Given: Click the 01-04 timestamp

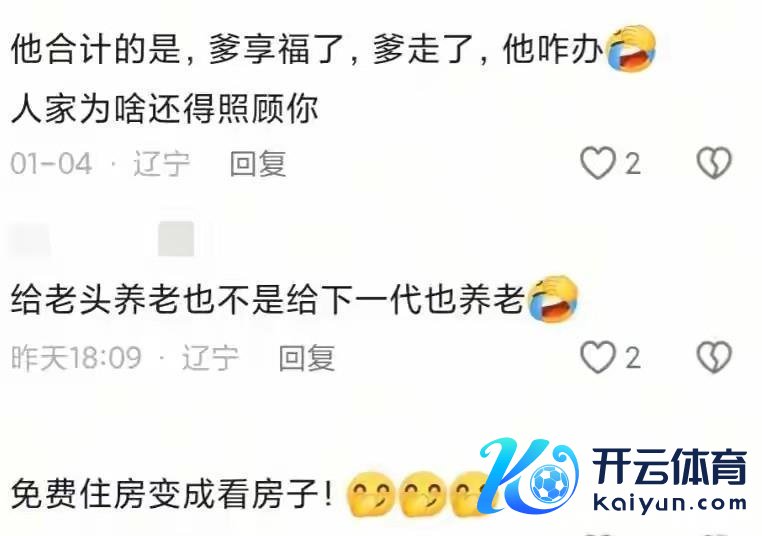Looking at the screenshot, I should point(51,163).
